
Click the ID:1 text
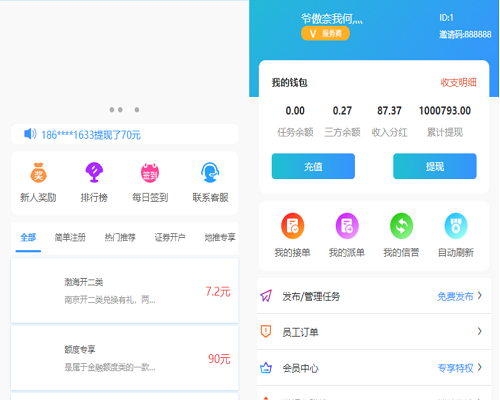[x=446, y=18]
